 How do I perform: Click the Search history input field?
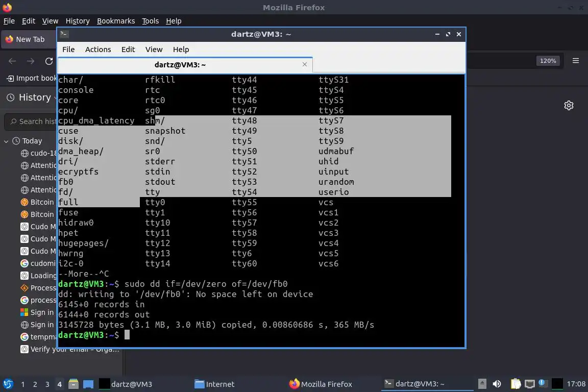point(32,121)
